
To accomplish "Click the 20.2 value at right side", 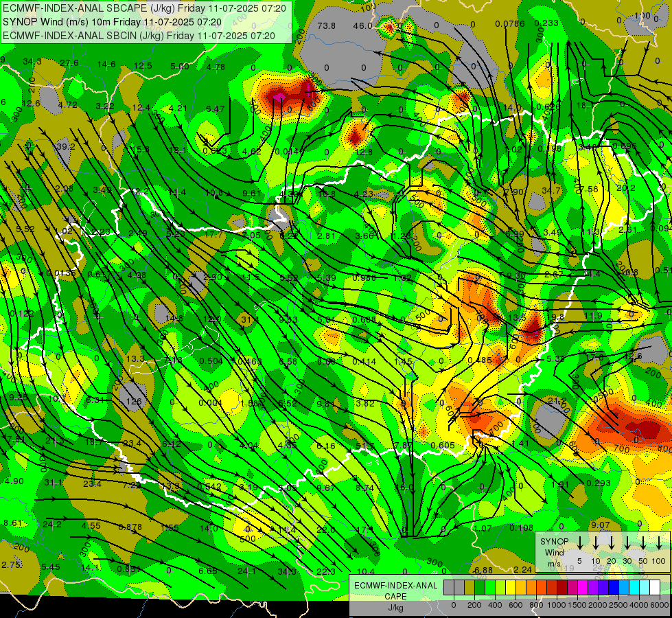I will (x=626, y=188).
